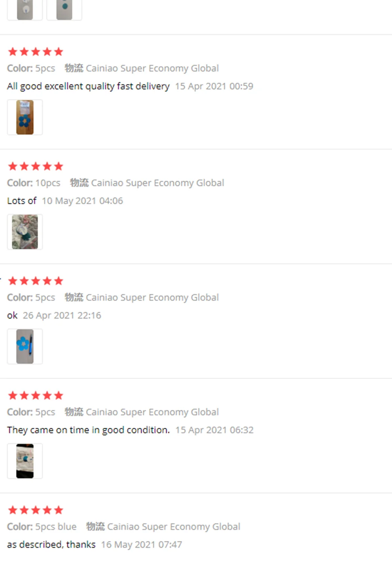Click star rating of 10pcs review
This screenshot has height=578, width=392.
[36, 166]
